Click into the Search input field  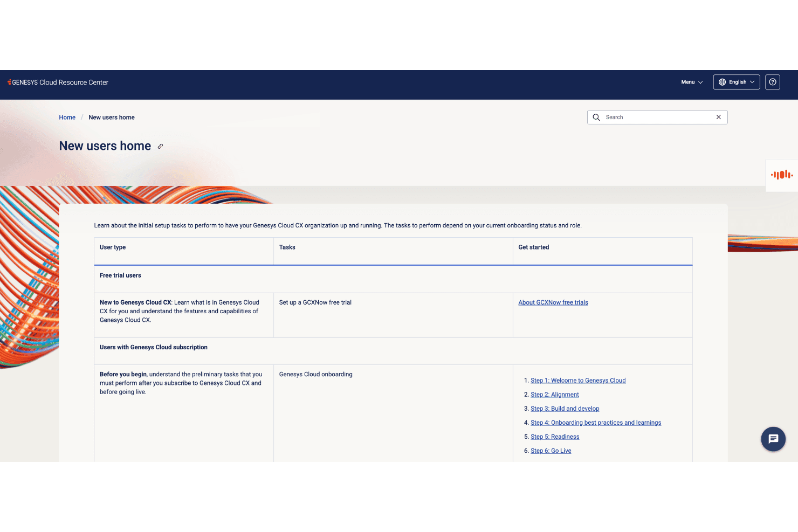tap(658, 117)
